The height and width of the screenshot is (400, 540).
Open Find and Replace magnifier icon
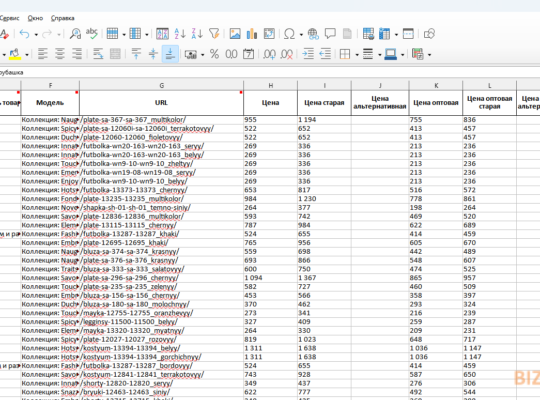[75, 34]
